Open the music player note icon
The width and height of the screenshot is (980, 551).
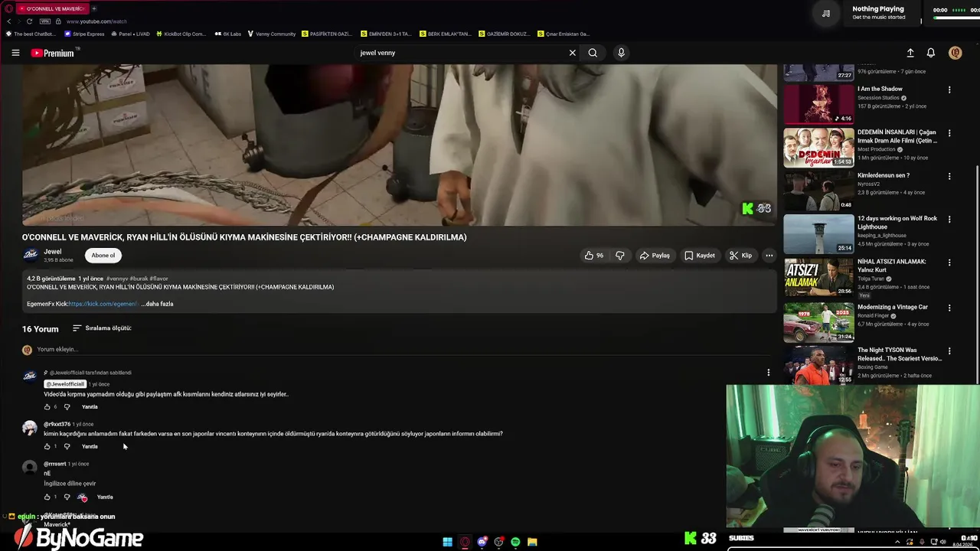click(x=826, y=13)
